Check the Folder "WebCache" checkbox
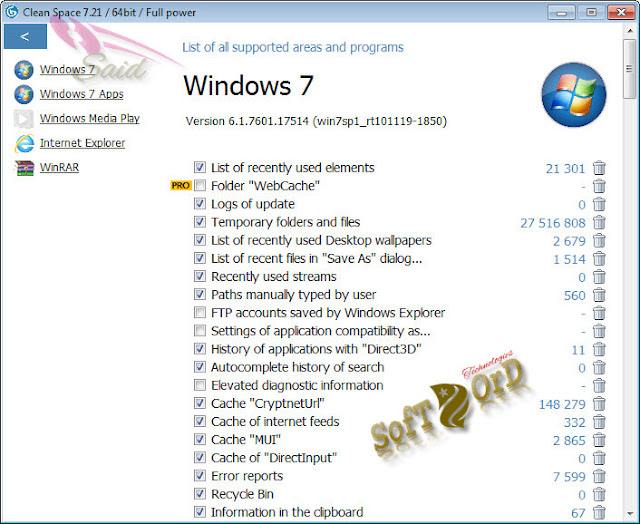The image size is (640, 524). pos(200,185)
